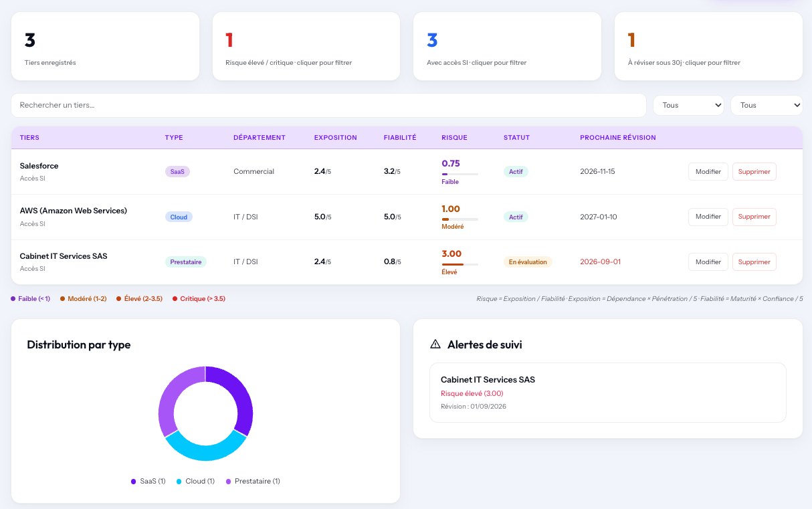The image size is (812, 509).
Task: Toggle the SaaS (1) chart legend item
Action: tap(148, 482)
